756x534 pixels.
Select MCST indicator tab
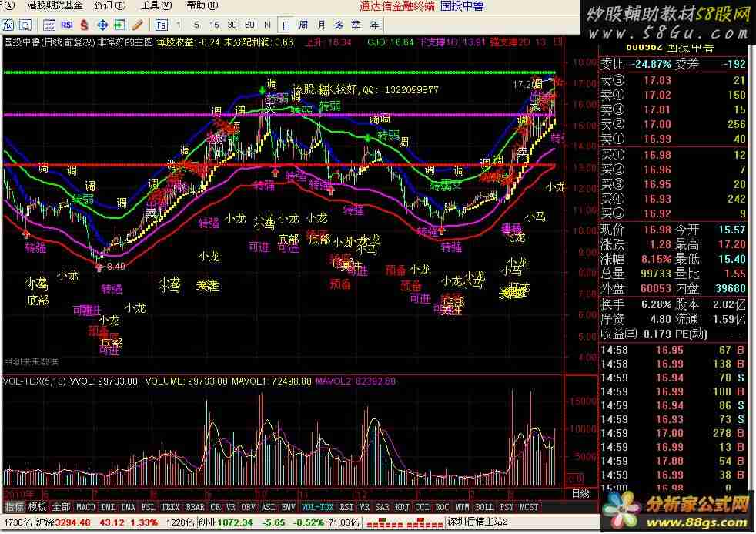529,507
